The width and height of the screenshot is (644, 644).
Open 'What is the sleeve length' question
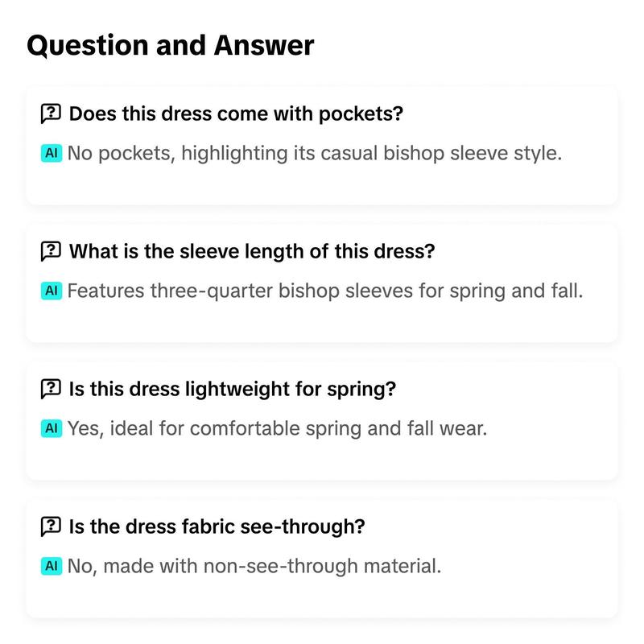(252, 251)
